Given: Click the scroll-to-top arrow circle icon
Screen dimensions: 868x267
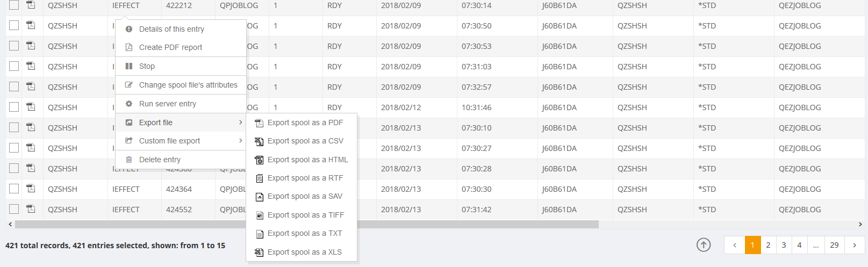Looking at the screenshot, I should click(x=704, y=245).
